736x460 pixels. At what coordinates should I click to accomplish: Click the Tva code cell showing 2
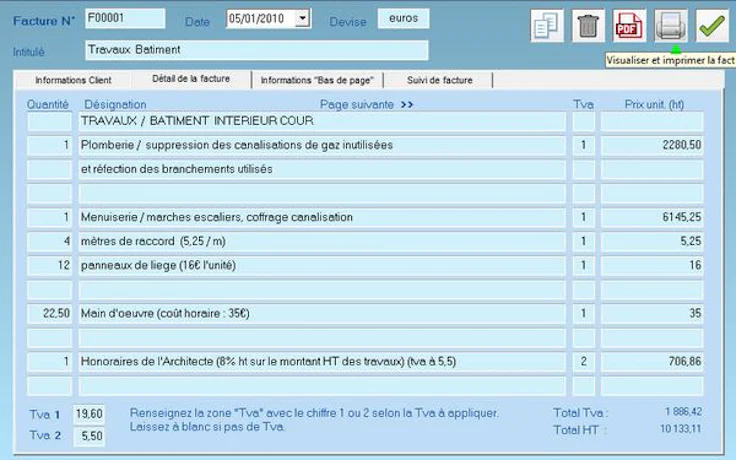click(583, 362)
